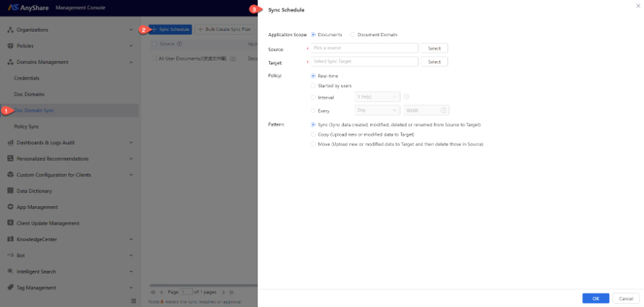Click Bulk Create Sync Plan button

tap(224, 30)
